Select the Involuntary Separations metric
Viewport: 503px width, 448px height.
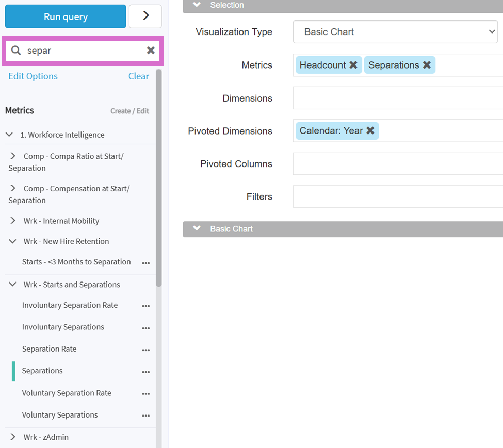(63, 327)
